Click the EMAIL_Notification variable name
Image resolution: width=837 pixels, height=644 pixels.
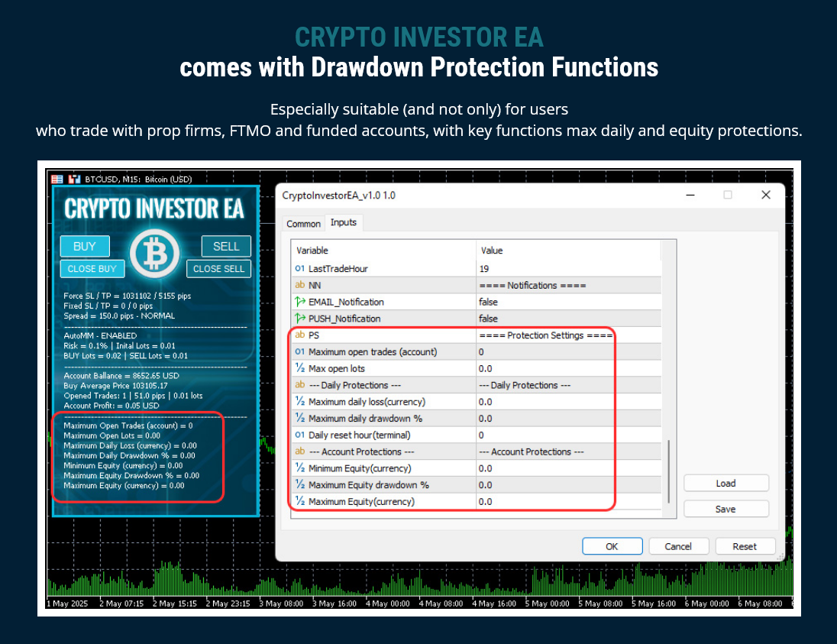click(x=346, y=302)
